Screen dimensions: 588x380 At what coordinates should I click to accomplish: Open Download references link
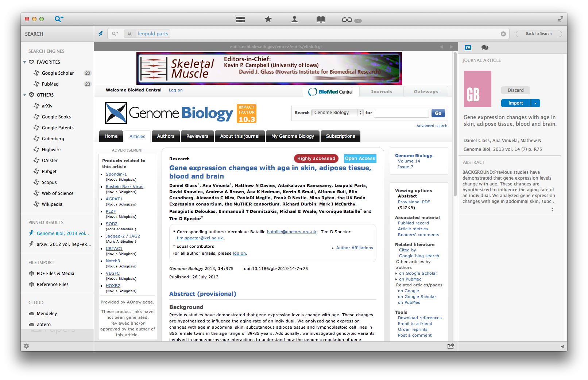click(x=419, y=318)
